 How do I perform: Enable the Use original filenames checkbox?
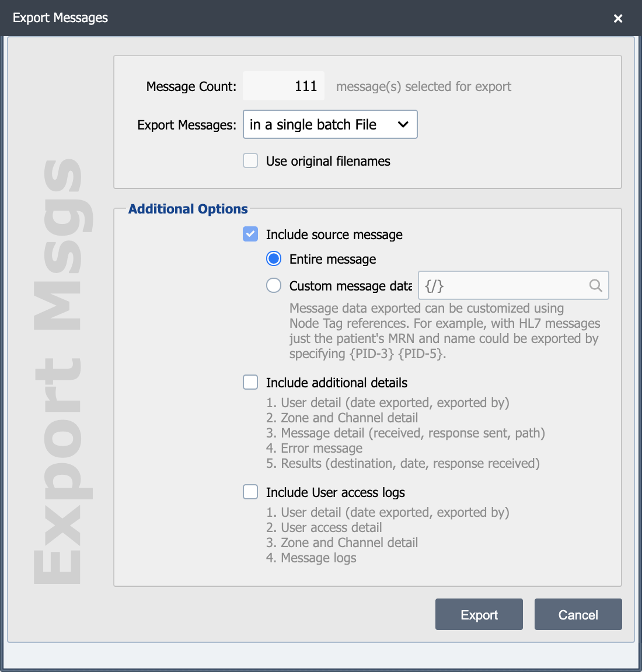[250, 161]
